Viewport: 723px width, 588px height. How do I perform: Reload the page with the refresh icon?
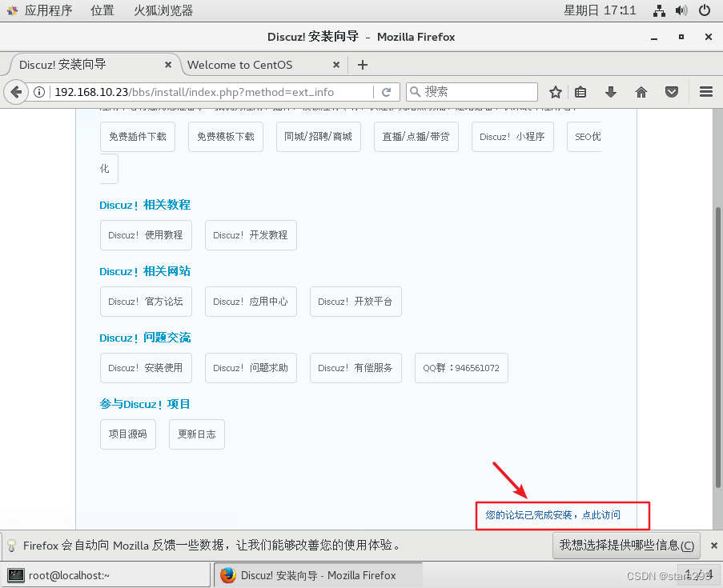click(x=387, y=92)
